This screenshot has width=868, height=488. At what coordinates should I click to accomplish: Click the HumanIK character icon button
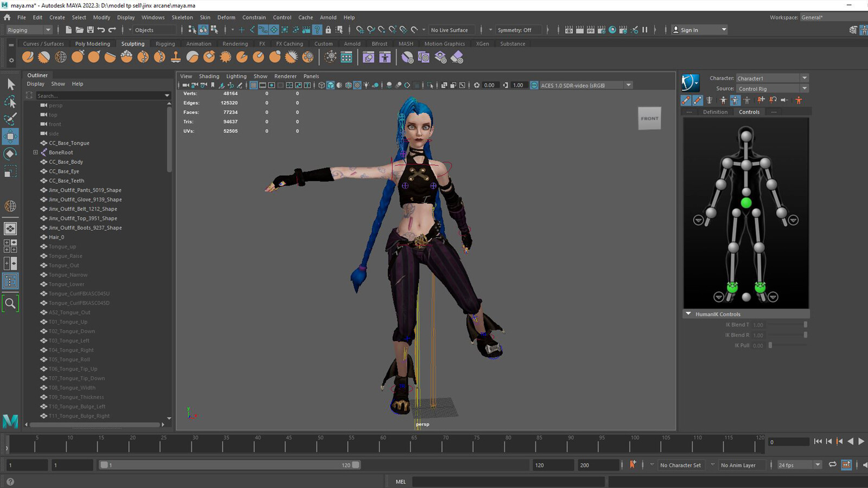pos(691,82)
